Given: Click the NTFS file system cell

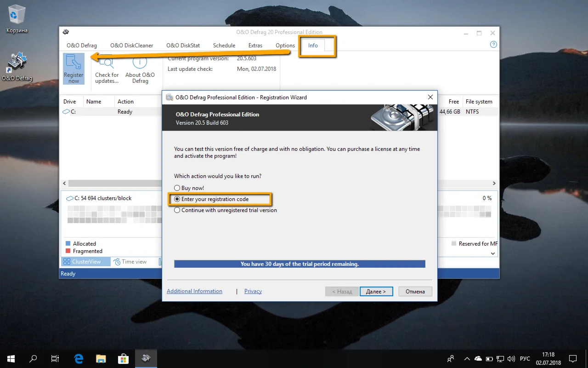Looking at the screenshot, I should click(473, 112).
